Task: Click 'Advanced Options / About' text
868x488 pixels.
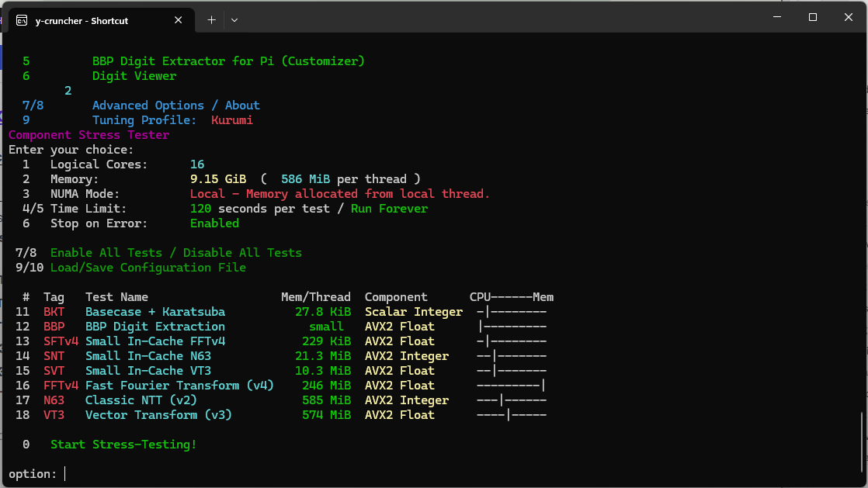Action: (x=175, y=105)
